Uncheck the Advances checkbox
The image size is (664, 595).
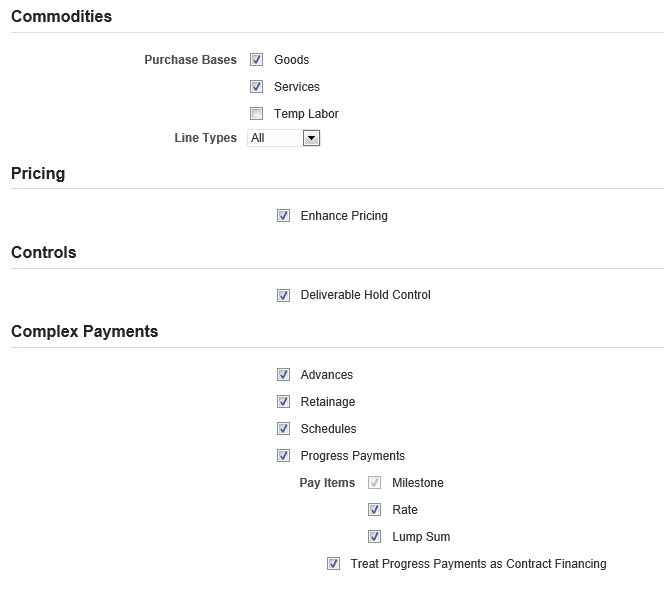pos(283,375)
